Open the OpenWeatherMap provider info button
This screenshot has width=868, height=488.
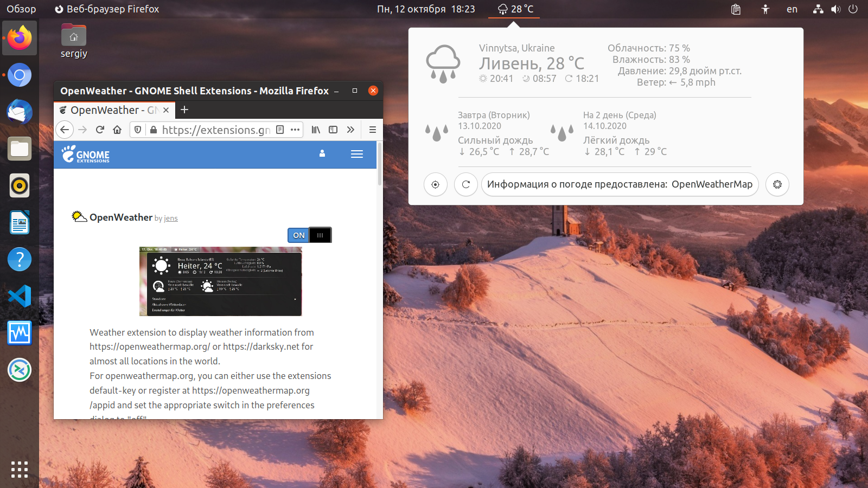(620, 184)
